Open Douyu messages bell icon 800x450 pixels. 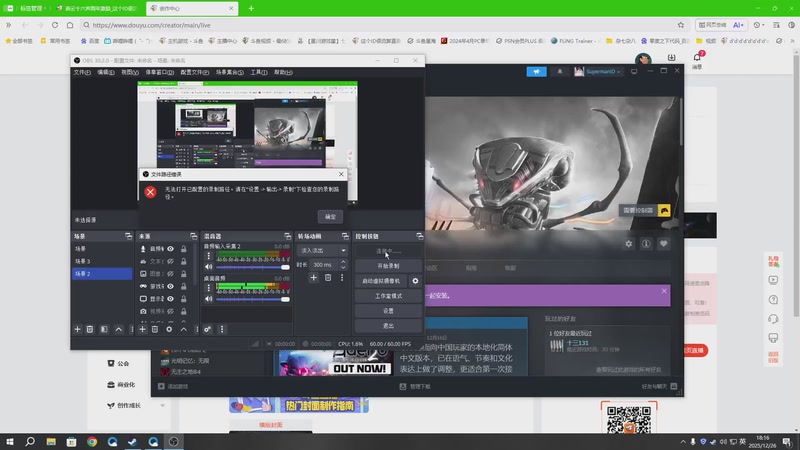(697, 58)
